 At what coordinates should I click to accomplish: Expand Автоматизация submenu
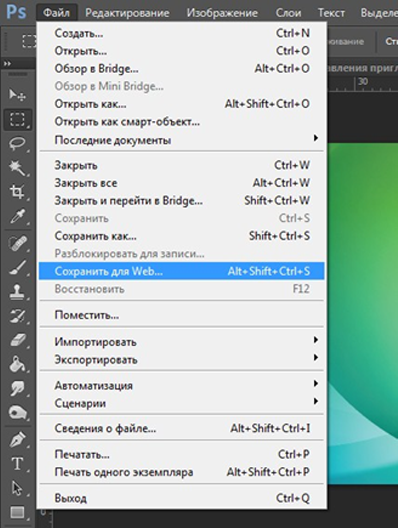182,385
